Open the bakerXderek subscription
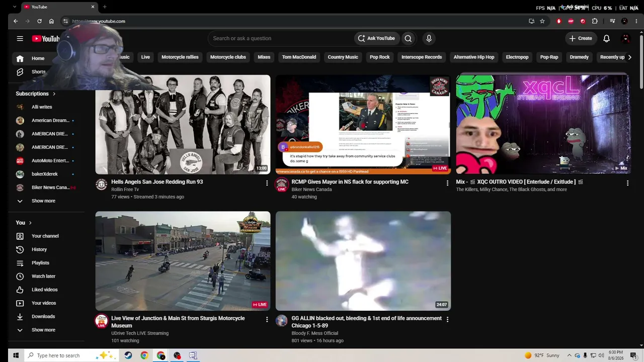This screenshot has width=644, height=362. pos(46,174)
